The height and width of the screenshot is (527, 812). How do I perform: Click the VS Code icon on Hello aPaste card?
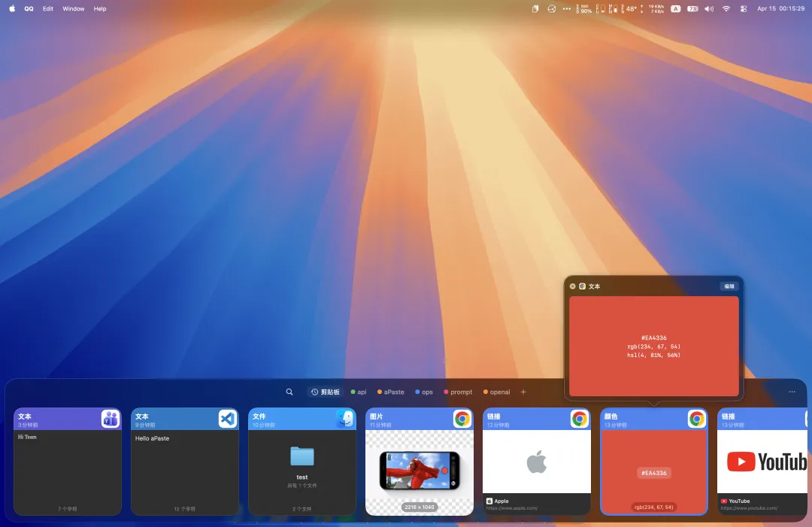pos(228,419)
